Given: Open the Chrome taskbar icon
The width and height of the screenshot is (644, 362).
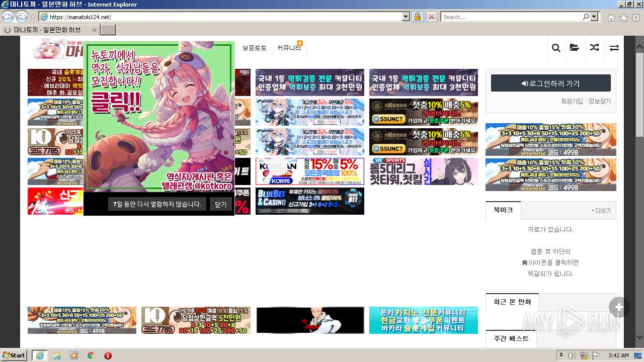Looking at the screenshot, I should click(x=91, y=355).
